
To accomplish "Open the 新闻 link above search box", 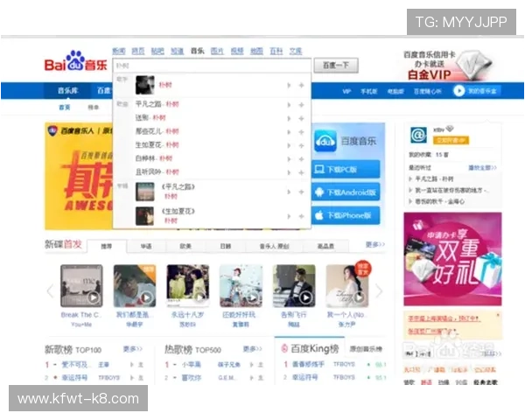I will point(118,52).
